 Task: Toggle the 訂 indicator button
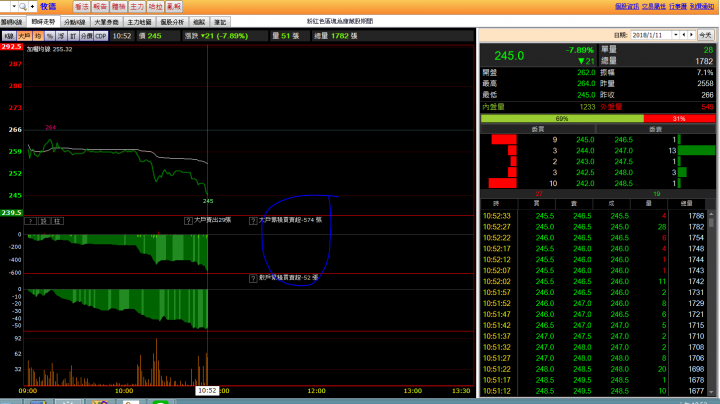73,36
